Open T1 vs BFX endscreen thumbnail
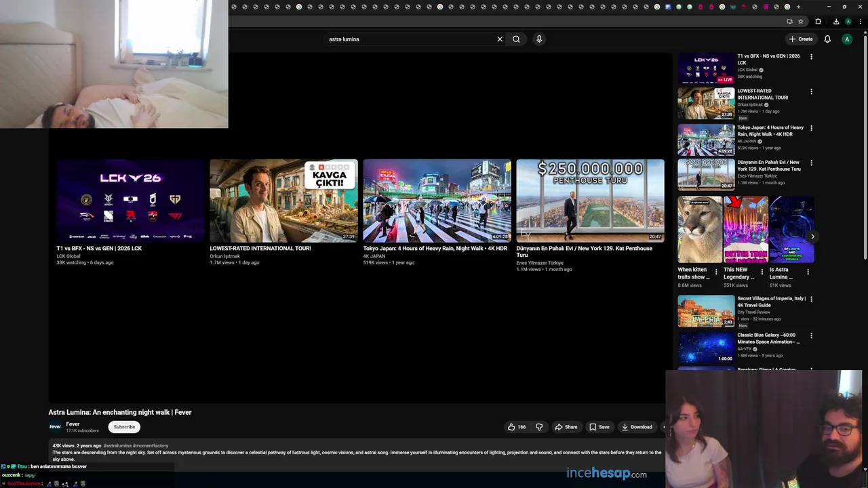Image resolution: width=868 pixels, height=488 pixels. click(x=130, y=201)
